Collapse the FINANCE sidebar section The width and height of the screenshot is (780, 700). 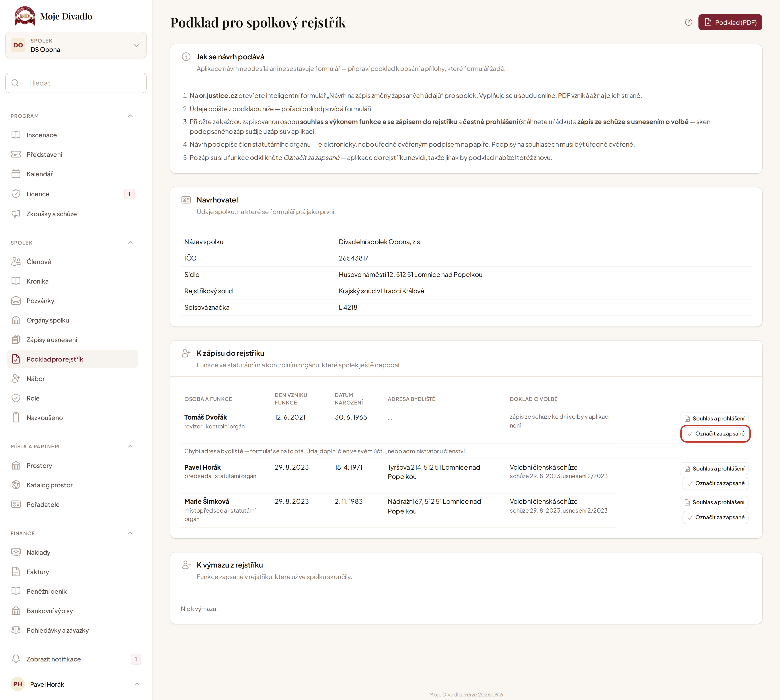click(x=130, y=533)
